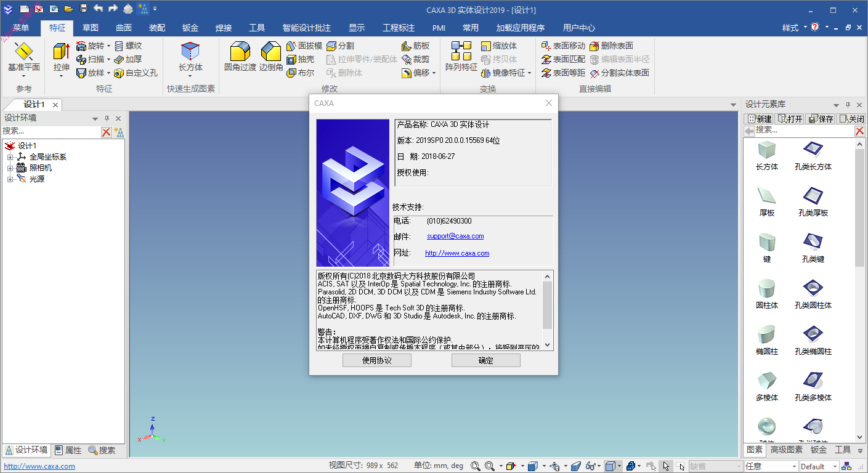Open the 菜单 menu

[20, 28]
